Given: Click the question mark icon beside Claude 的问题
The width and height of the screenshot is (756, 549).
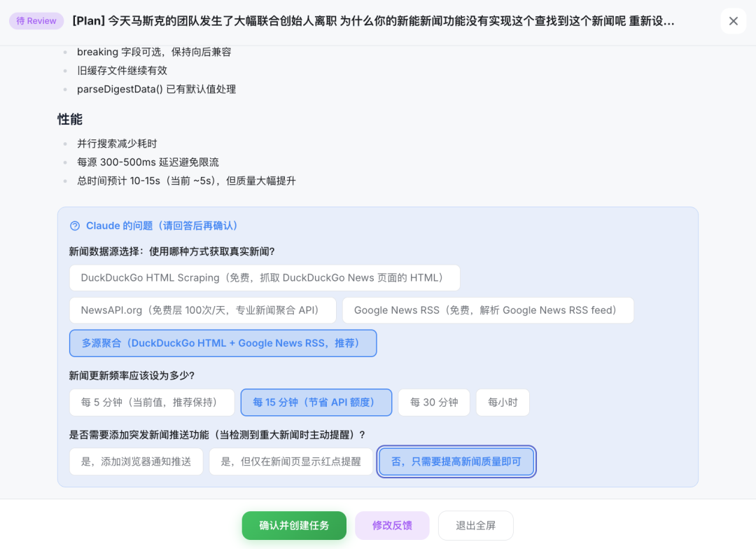Looking at the screenshot, I should point(75,226).
